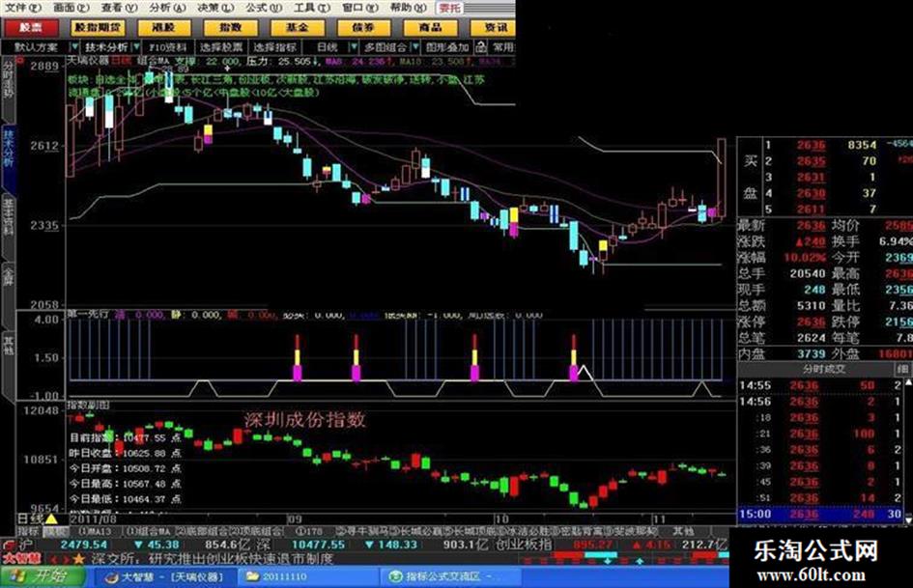The height and width of the screenshot is (588, 913).
Task: Open the 20111110 folder taskbar item
Action: coord(309,576)
